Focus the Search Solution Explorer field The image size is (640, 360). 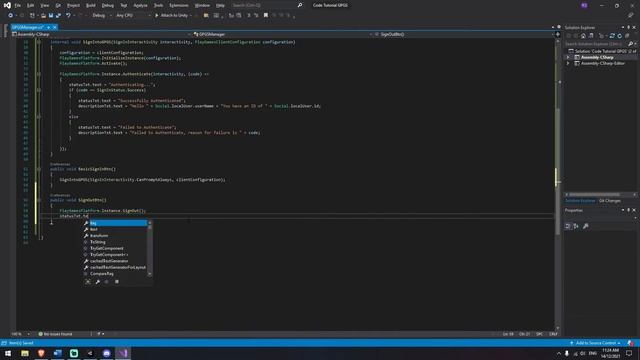click(596, 44)
